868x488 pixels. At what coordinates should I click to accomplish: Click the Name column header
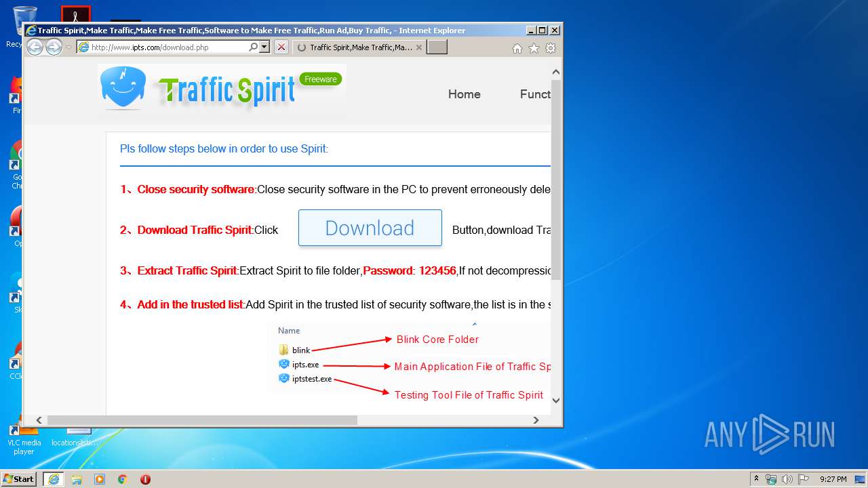[x=289, y=331]
